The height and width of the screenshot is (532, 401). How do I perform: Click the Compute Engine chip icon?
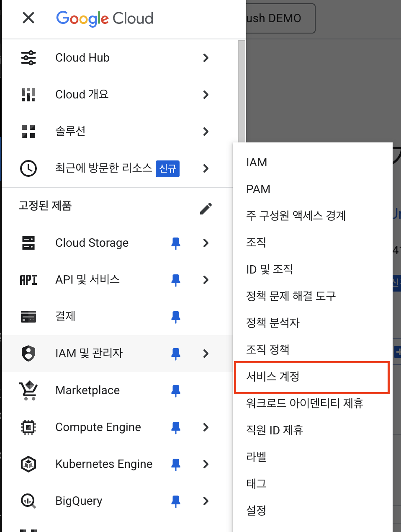coord(28,427)
